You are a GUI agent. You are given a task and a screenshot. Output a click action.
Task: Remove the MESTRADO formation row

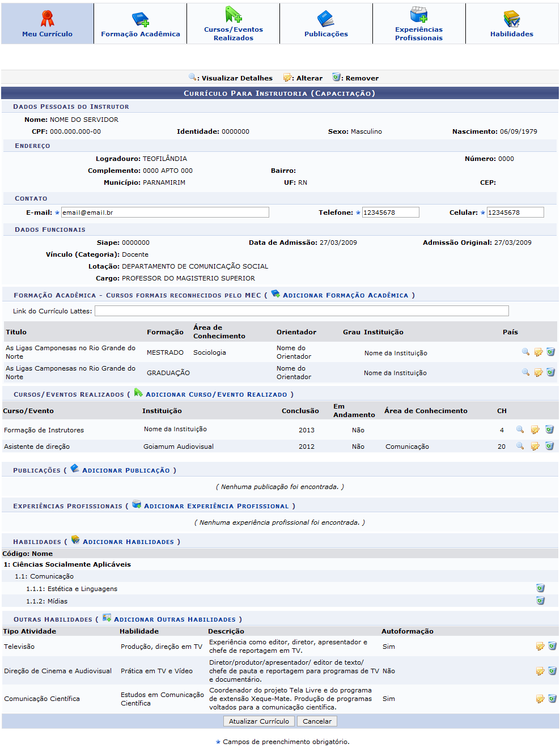[550, 352]
